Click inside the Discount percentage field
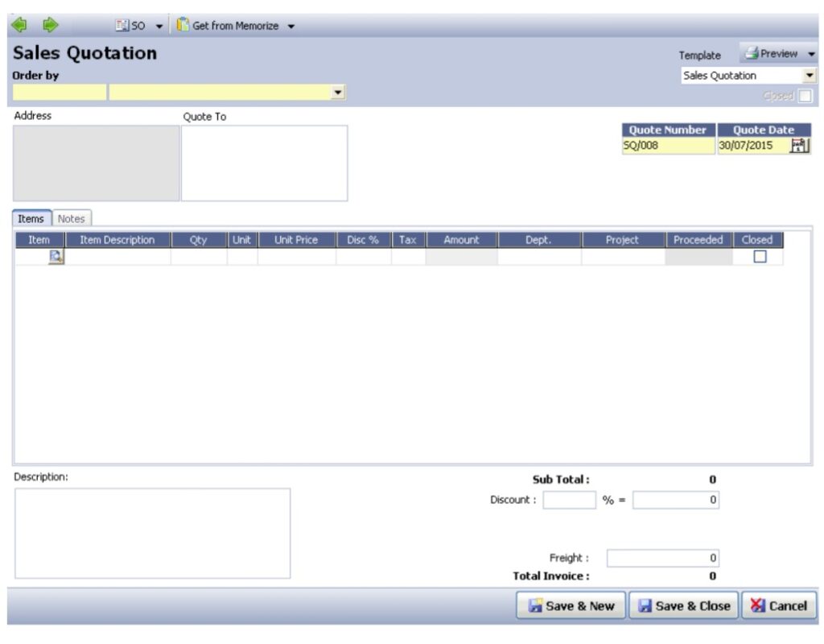Image resolution: width=824 pixels, height=644 pixels. coord(568,499)
